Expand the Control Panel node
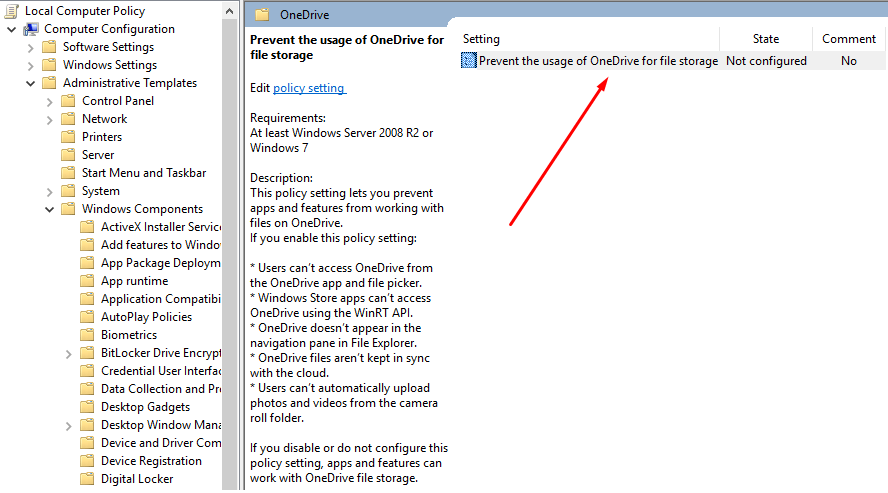This screenshot has width=888, height=493. coord(50,102)
